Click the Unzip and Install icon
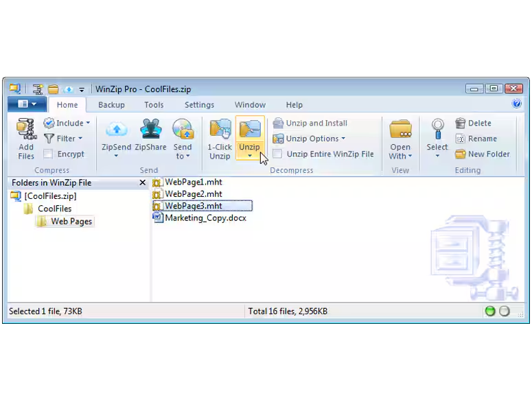The width and height of the screenshot is (532, 400). tap(278, 123)
